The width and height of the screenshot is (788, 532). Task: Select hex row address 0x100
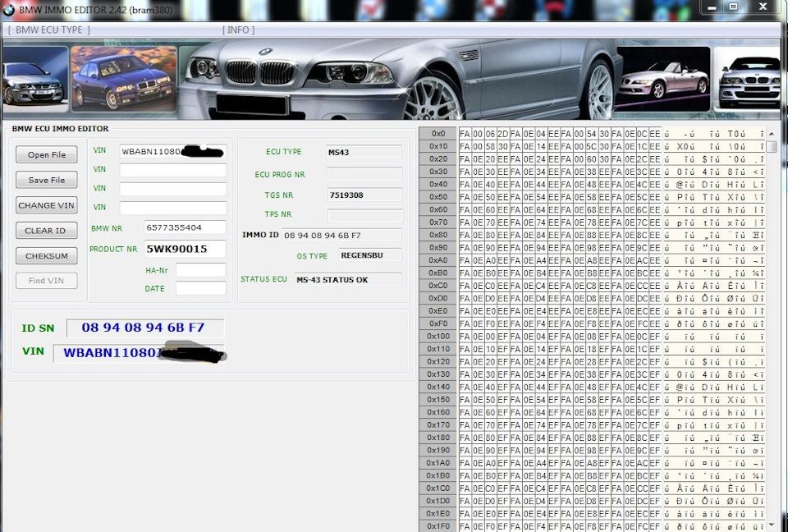coord(438,336)
